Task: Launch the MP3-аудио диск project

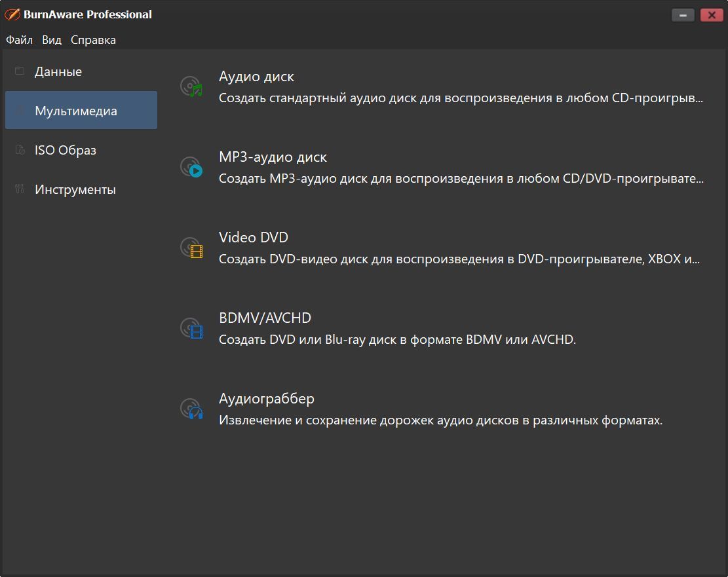Action: 273,157
